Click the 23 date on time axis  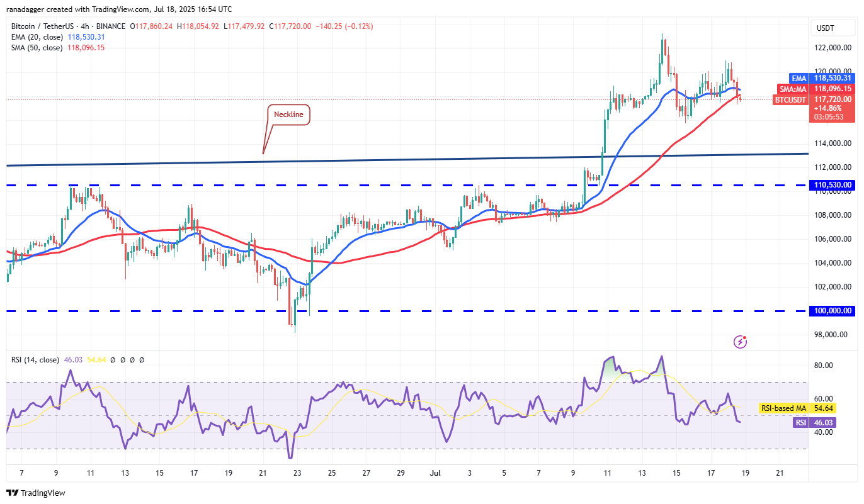(297, 473)
